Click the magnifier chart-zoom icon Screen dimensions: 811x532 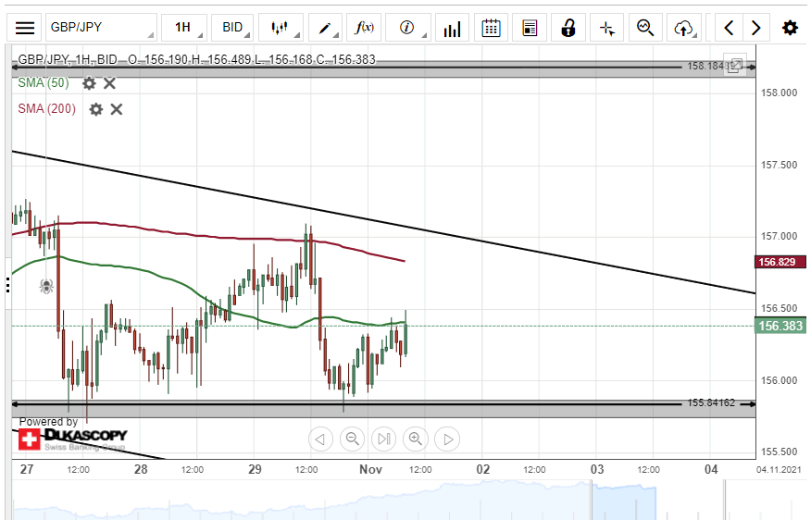[x=645, y=28]
